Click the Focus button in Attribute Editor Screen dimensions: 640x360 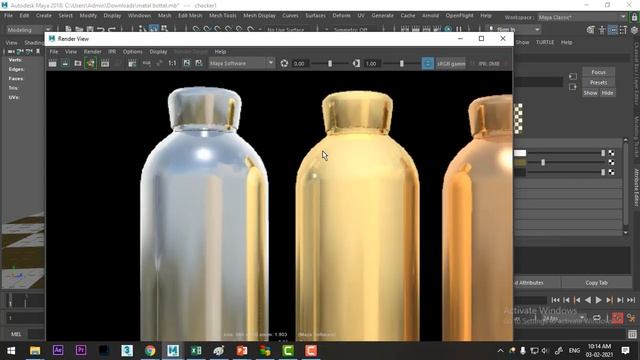click(x=598, y=72)
